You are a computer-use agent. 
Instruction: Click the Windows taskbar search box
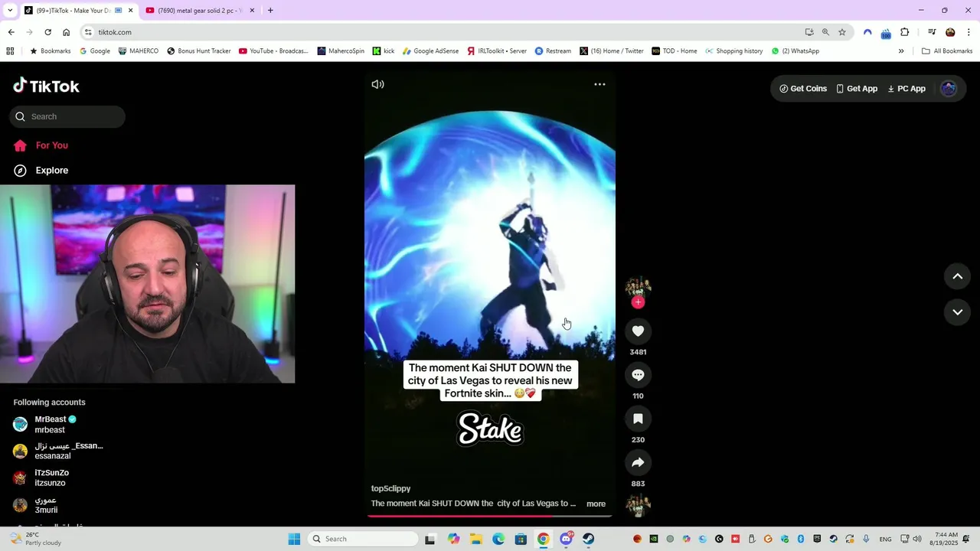(364, 539)
